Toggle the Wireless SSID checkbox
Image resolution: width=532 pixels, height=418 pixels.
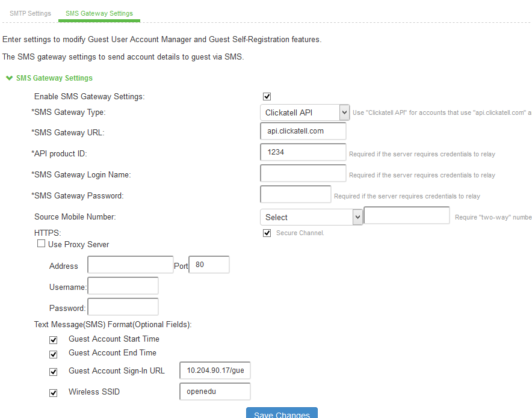coord(54,393)
